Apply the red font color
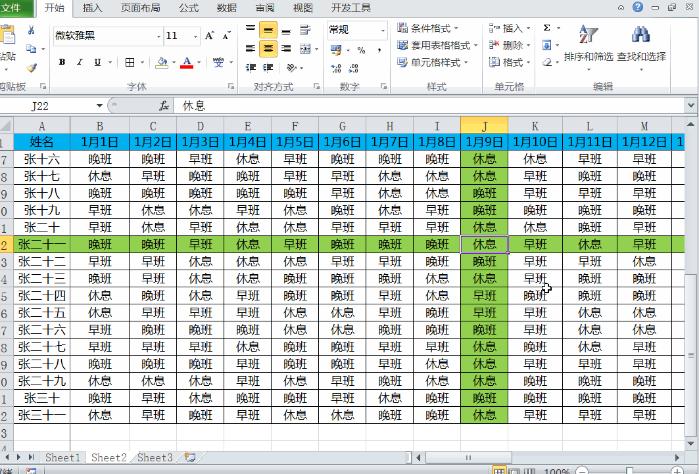Screen dimensions: 699x474 point(187,63)
